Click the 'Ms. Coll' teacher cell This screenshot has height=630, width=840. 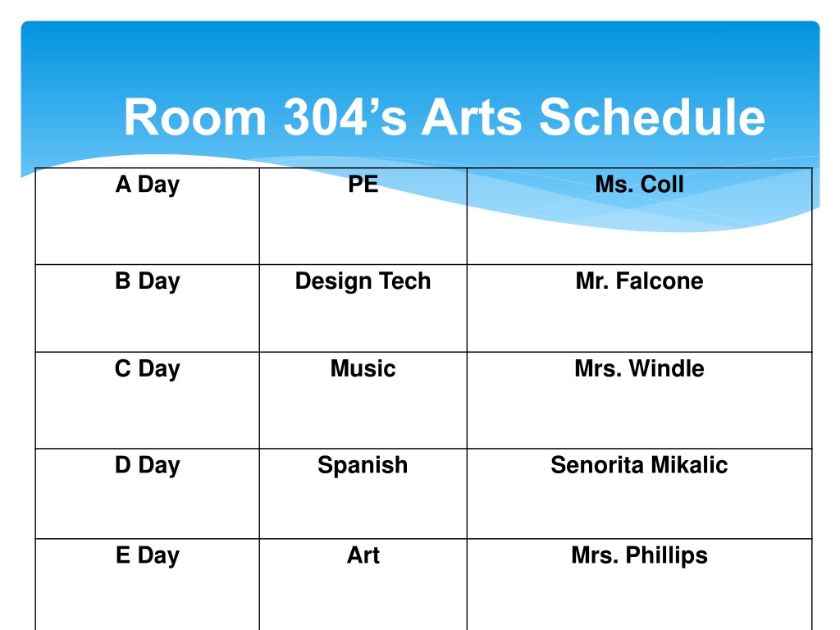point(640,216)
